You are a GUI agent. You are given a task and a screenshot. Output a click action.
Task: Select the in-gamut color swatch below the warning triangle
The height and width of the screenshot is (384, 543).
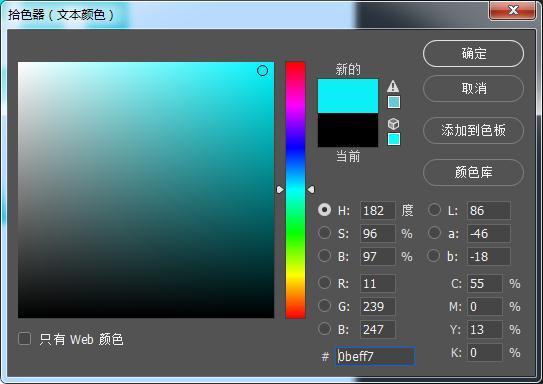[394, 102]
